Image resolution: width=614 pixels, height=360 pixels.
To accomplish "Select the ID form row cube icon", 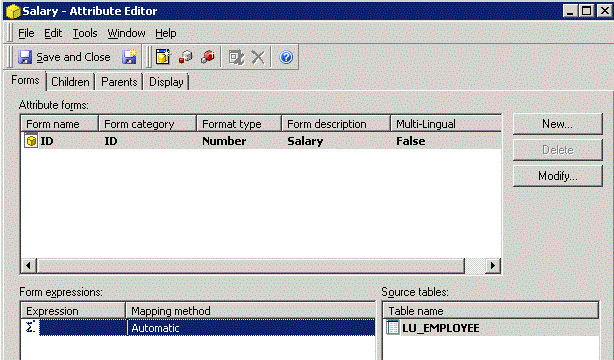I will 31,141.
